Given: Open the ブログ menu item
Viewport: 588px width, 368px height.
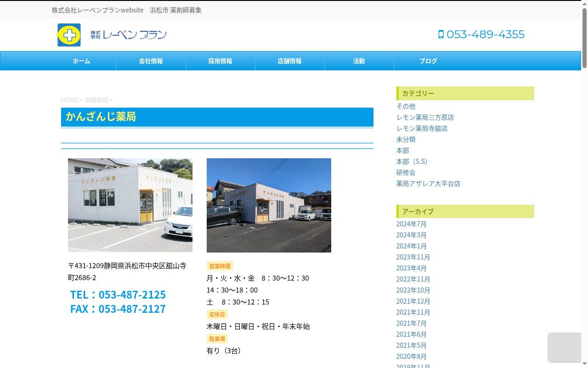Looking at the screenshot, I should pyautogui.click(x=428, y=61).
